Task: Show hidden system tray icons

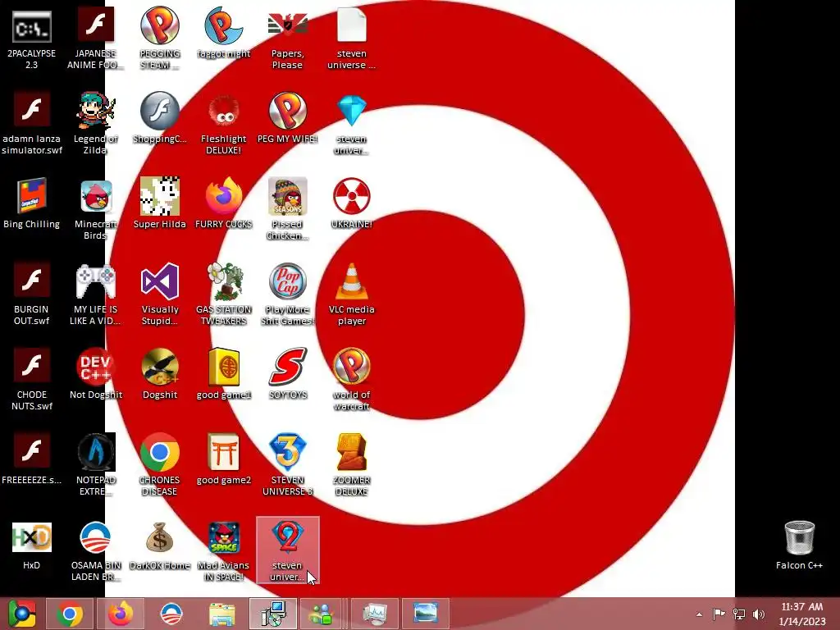Action: click(x=699, y=614)
